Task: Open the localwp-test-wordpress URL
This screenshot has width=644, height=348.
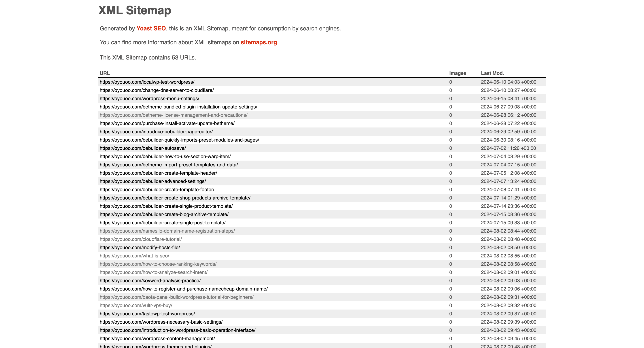Action: 147,82
